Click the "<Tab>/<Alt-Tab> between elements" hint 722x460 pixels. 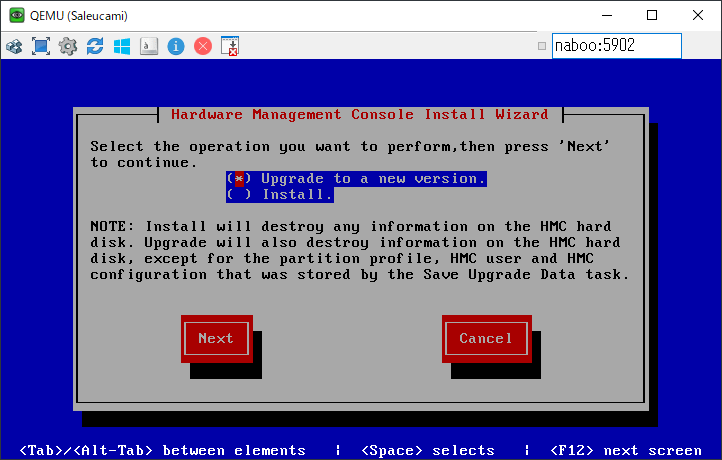point(163,450)
